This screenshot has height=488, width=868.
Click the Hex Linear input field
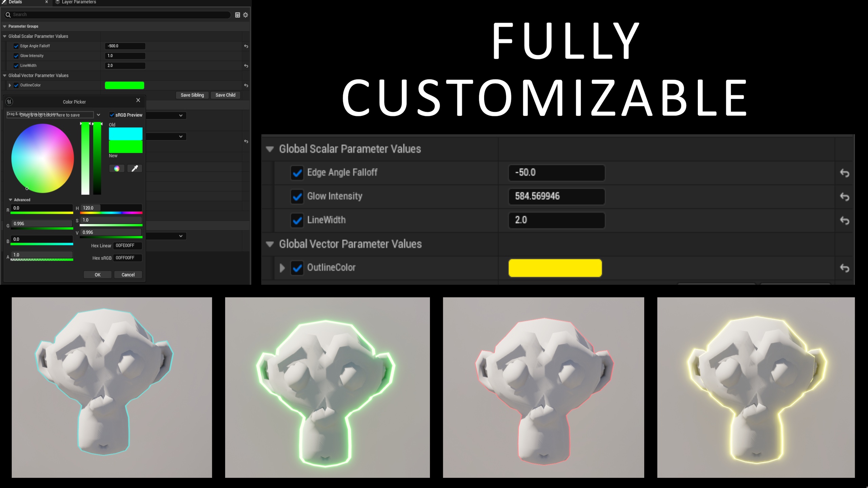click(127, 246)
